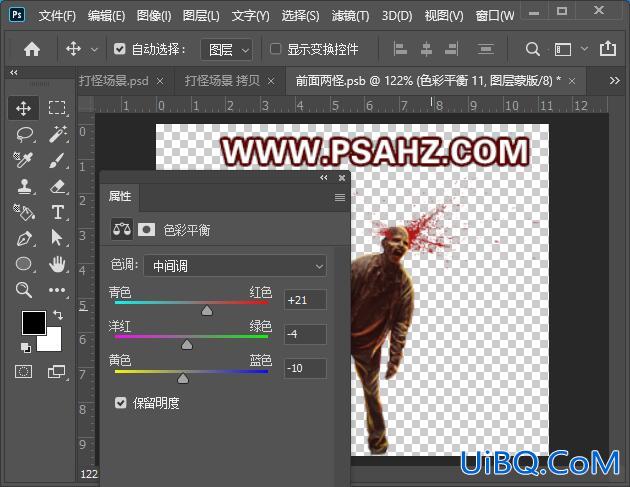Screen dimensions: 630x487
Task: Reset default foreground and background colors
Action: (25, 348)
